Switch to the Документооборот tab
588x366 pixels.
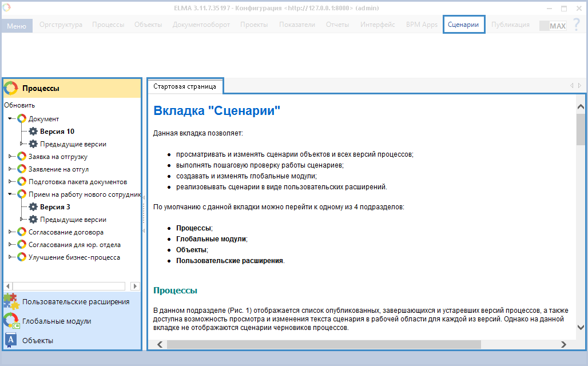coord(201,25)
